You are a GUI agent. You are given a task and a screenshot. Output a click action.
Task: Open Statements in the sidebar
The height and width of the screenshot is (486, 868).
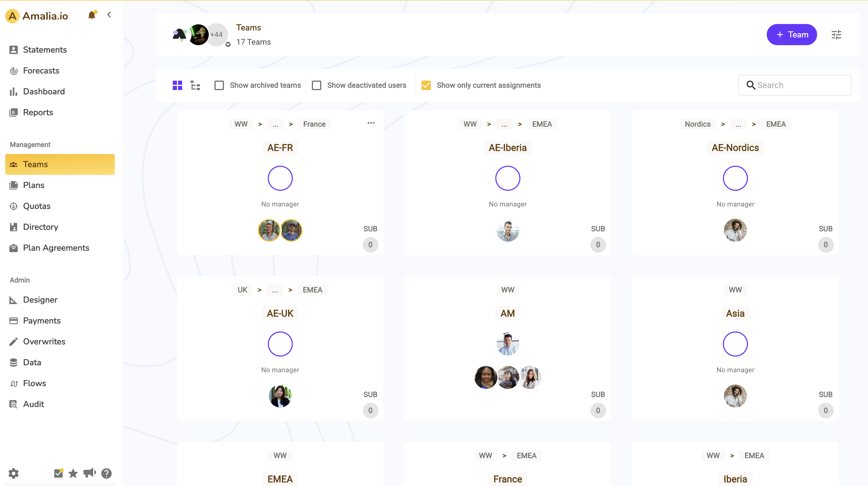(60, 50)
